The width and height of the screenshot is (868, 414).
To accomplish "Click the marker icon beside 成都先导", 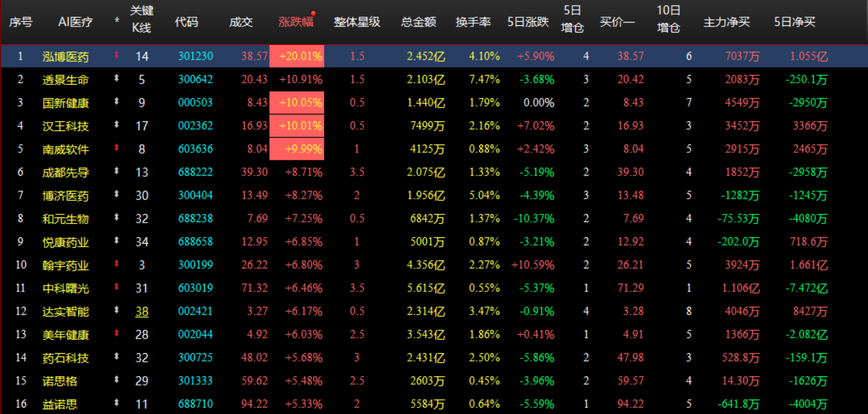I will (x=117, y=172).
